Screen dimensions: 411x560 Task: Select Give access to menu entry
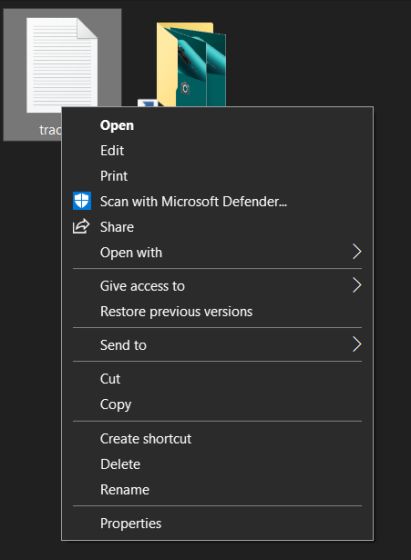[x=217, y=286]
